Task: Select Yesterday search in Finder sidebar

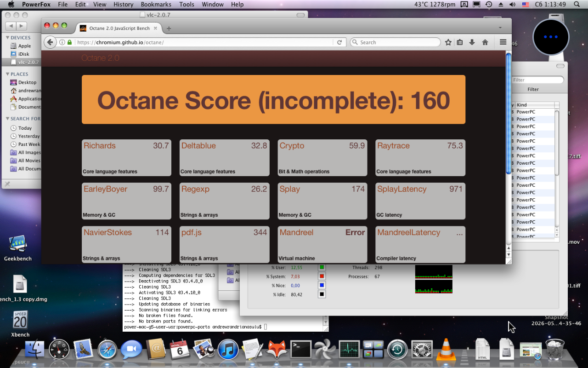Action: pos(29,136)
